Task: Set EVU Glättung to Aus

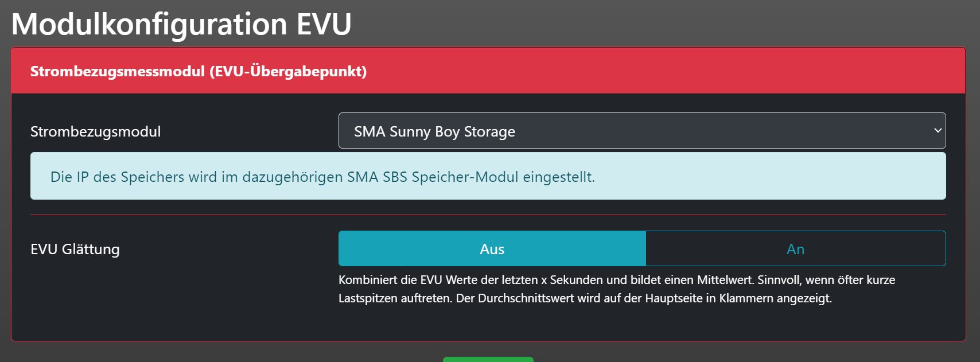Action: point(492,249)
